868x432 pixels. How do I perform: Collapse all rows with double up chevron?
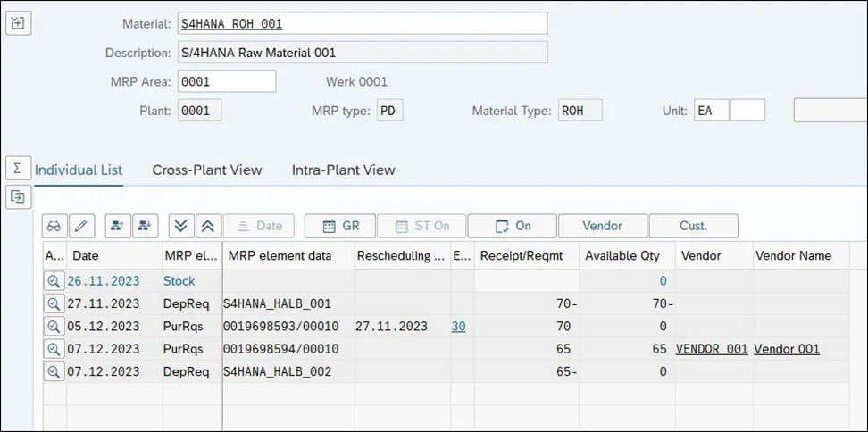coord(208,226)
